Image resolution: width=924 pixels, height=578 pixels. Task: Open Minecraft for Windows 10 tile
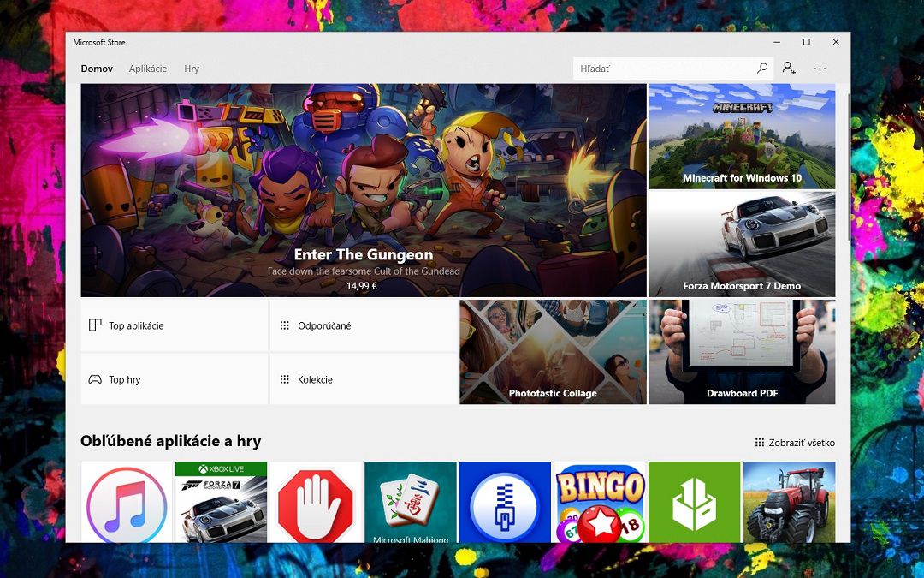pos(742,136)
